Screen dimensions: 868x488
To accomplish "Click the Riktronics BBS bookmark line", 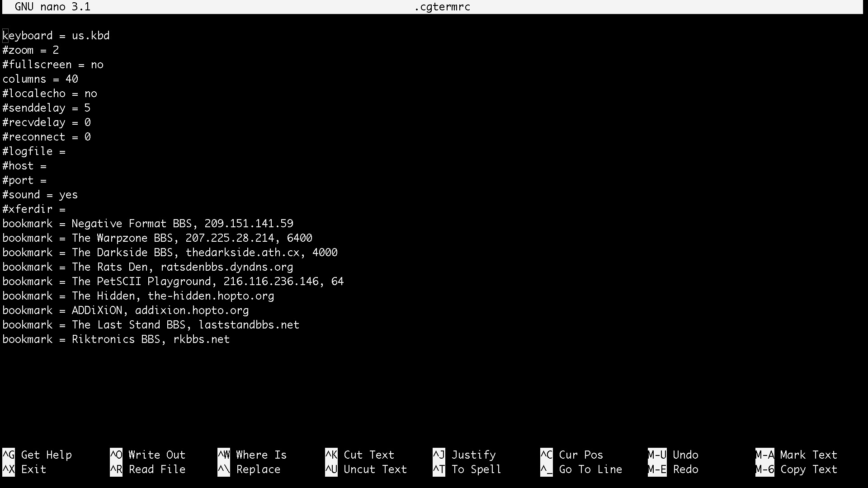I will [116, 339].
